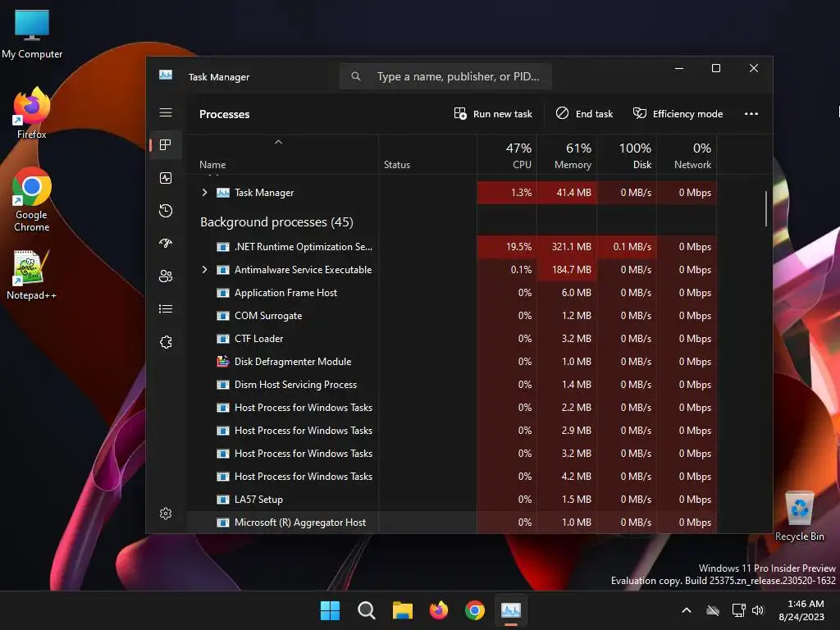
Task: Open Task Manager settings gear icon
Action: (166, 514)
